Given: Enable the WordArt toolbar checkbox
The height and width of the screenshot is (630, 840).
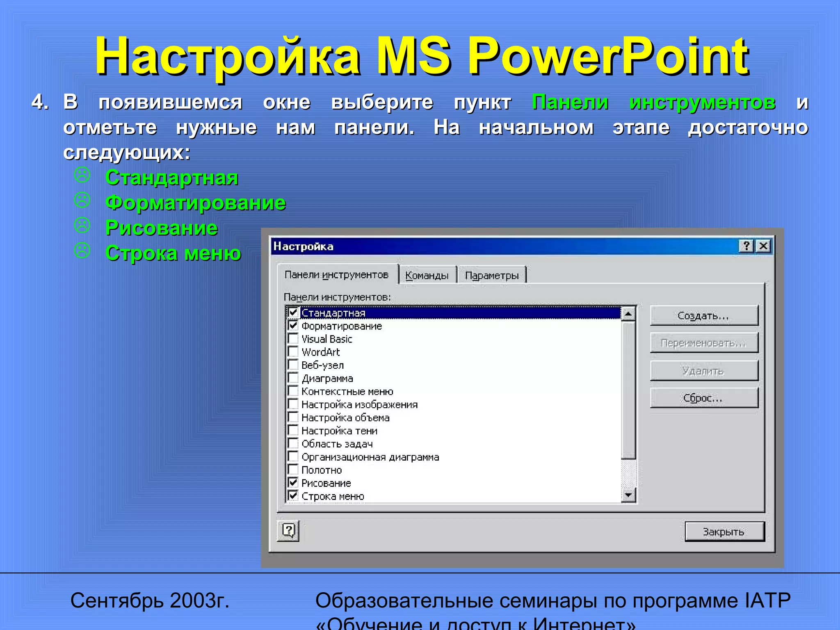Looking at the screenshot, I should point(293,352).
